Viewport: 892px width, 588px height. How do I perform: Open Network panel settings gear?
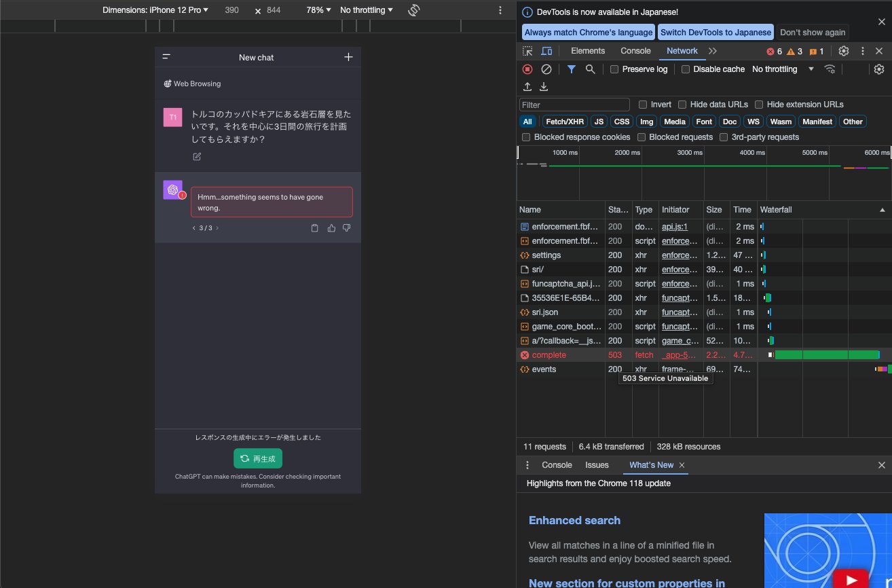click(x=879, y=69)
